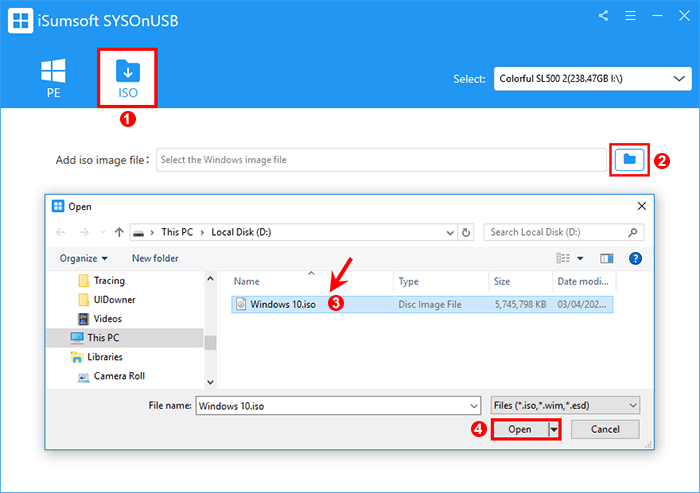This screenshot has width=700, height=493.
Task: Go back in the Open dialog
Action: (61, 232)
